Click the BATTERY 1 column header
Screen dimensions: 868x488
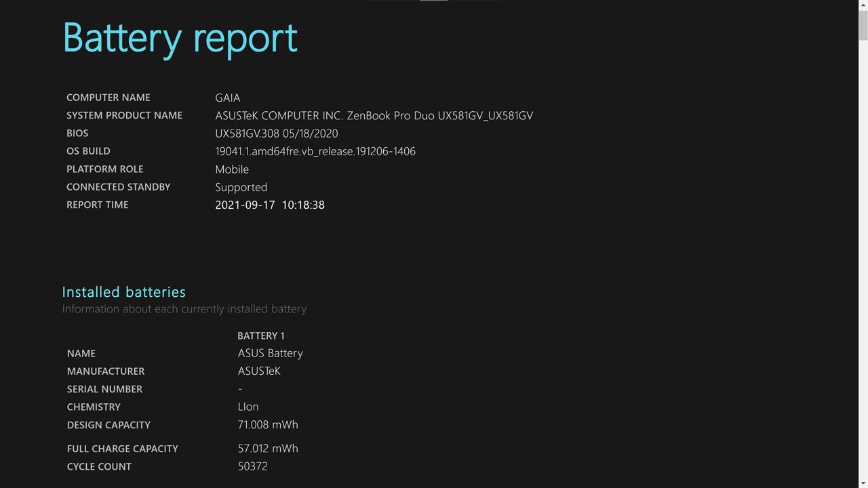tap(260, 335)
